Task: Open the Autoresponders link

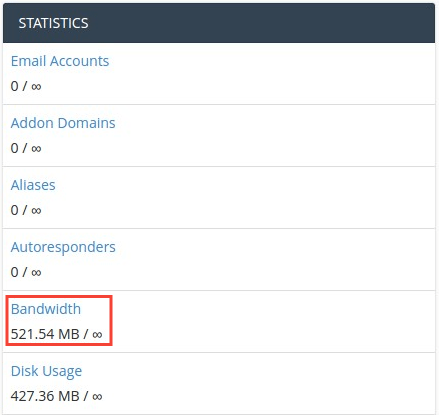Action: coord(63,247)
